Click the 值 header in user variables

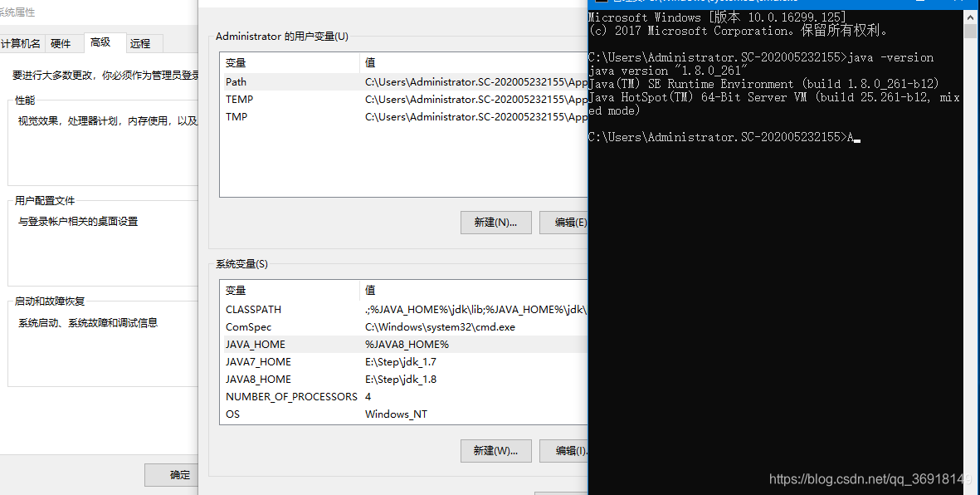[370, 63]
